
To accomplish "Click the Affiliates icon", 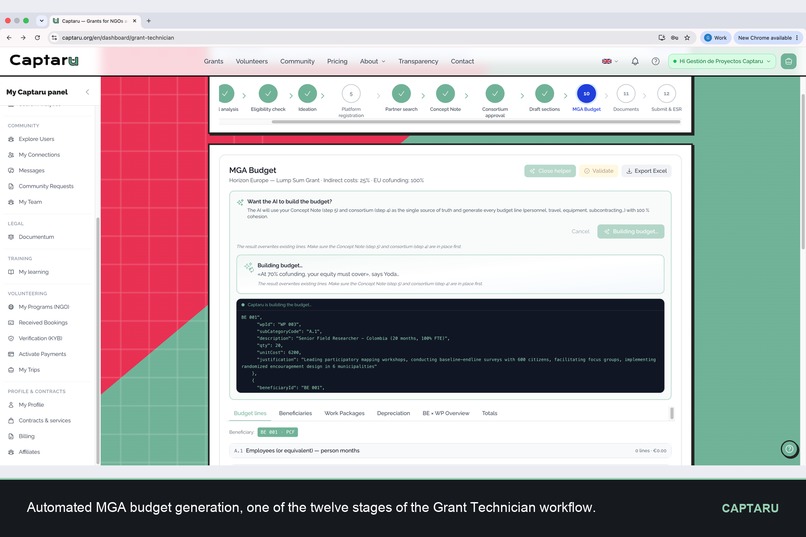I will [11, 452].
